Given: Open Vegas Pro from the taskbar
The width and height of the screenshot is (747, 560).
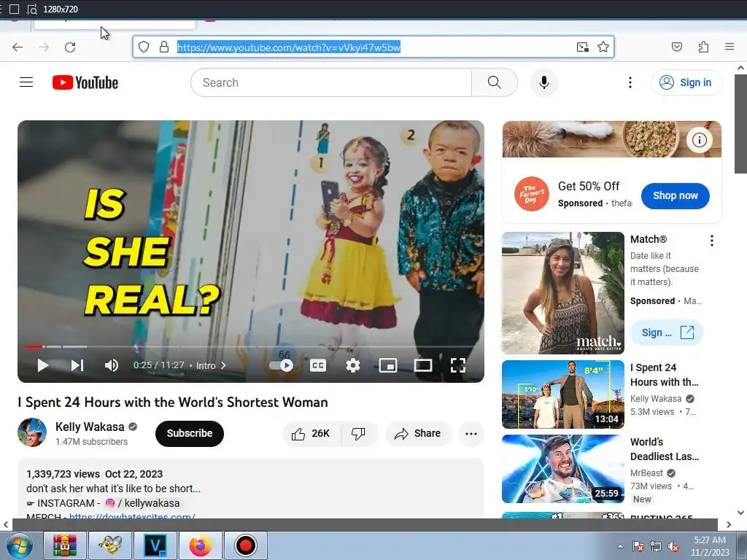Looking at the screenshot, I should tap(155, 545).
